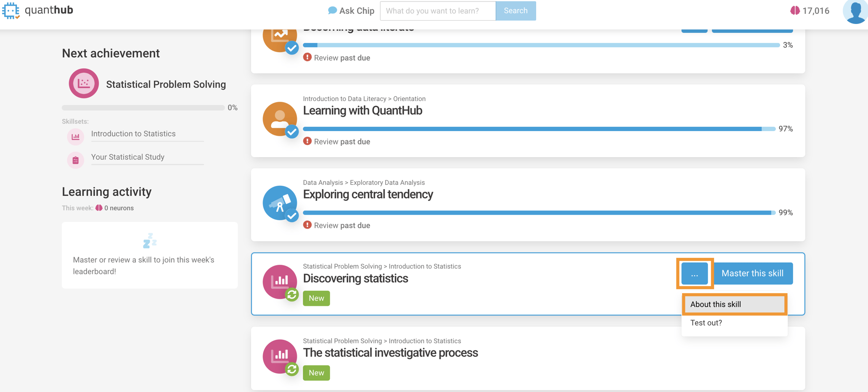Open the Learning with QuantHub title

363,110
